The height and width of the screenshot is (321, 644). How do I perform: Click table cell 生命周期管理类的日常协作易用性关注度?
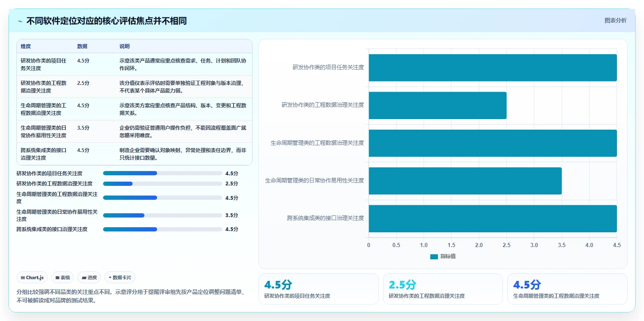click(44, 131)
